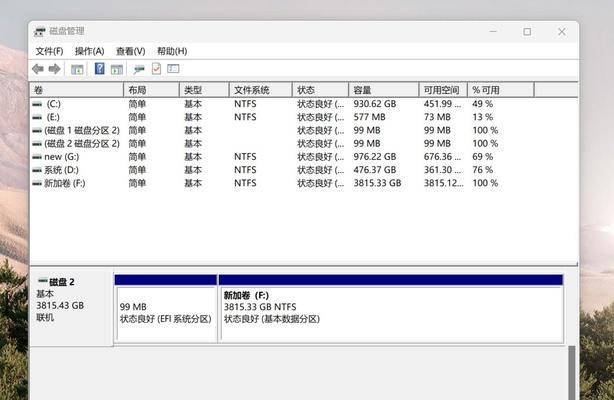Viewport: 614px width, 400px height.
Task: Click the drive icon of 系统 (D:) row
Action: (37, 170)
